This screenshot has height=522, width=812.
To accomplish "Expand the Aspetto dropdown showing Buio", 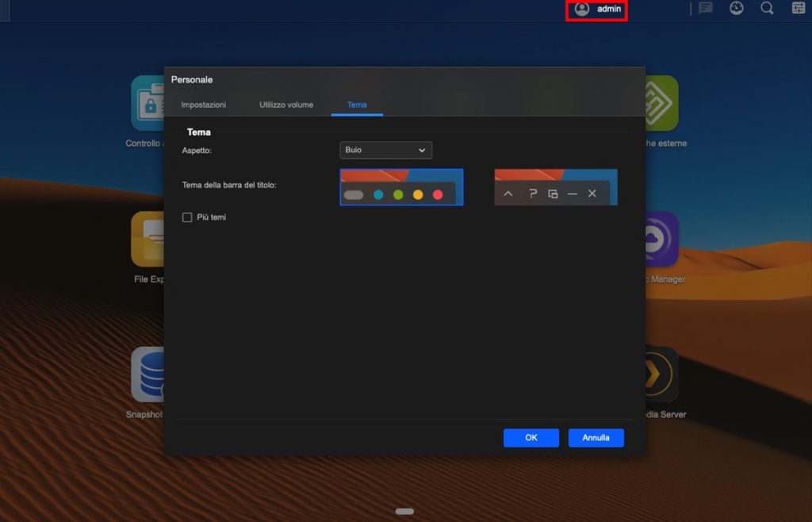I will pyautogui.click(x=385, y=150).
